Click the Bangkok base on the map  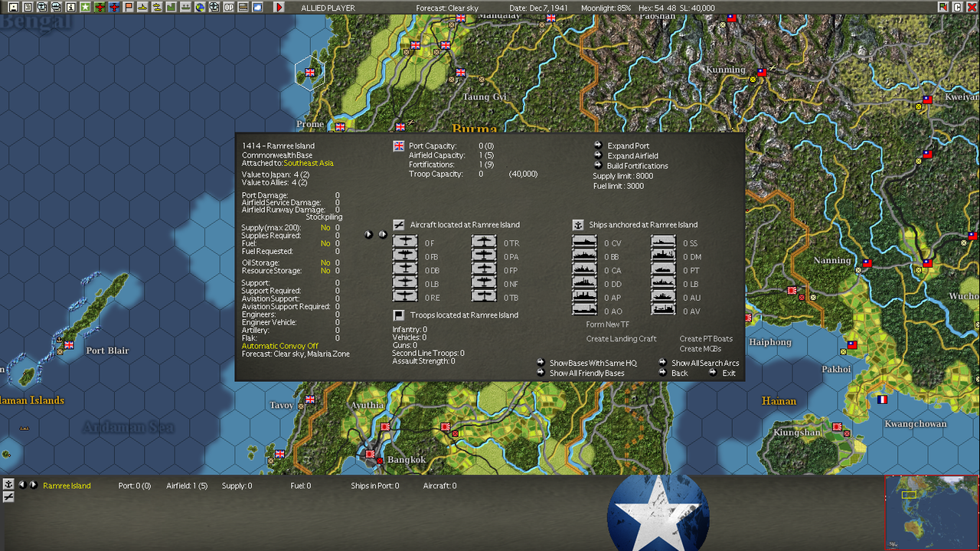[x=371, y=454]
